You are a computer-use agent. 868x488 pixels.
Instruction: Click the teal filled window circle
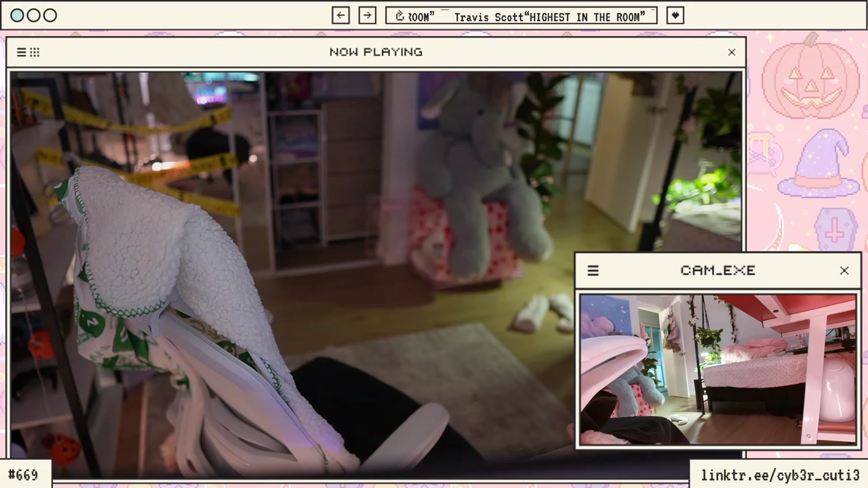pos(17,15)
